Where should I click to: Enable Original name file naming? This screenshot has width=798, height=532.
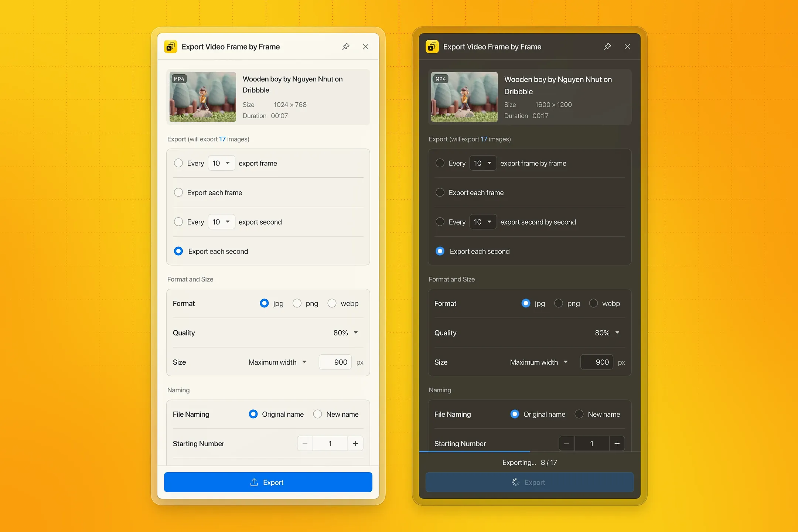[x=253, y=414]
